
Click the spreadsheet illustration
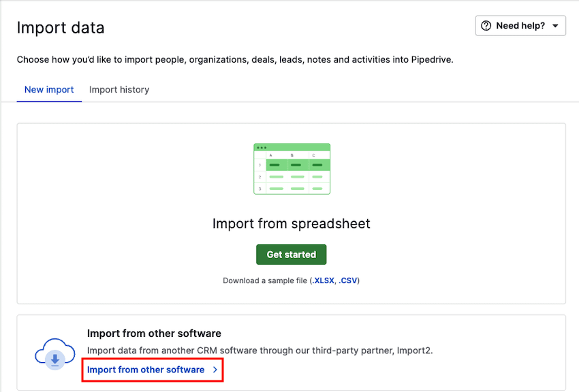click(x=292, y=169)
